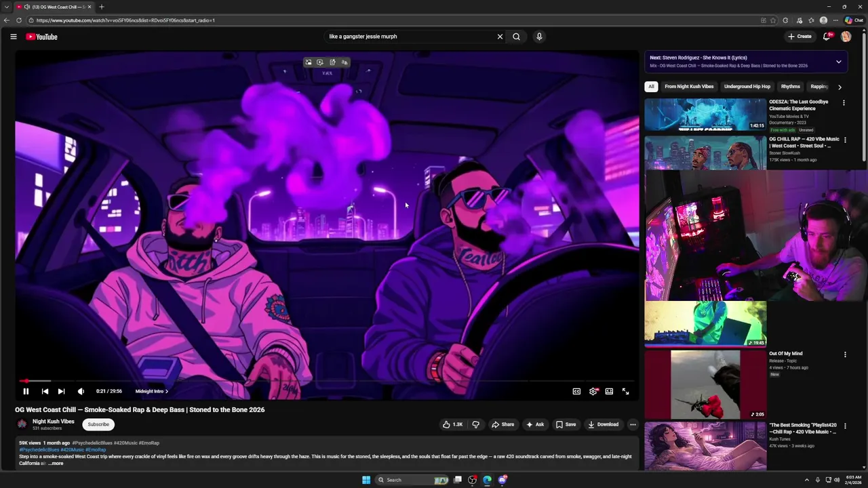
Task: Open ODESZA The Last Goodbye thumbnail
Action: pyautogui.click(x=705, y=115)
